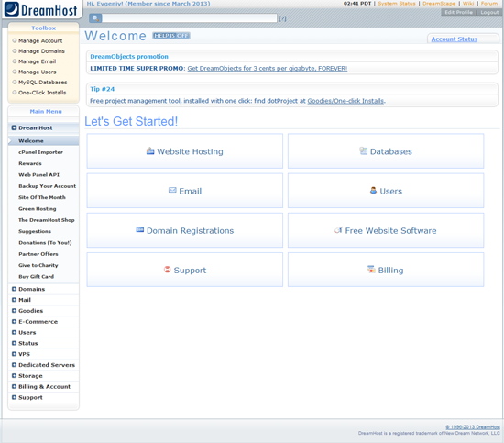
Task: Expand the E-Commerce menu section
Action: tap(43, 322)
